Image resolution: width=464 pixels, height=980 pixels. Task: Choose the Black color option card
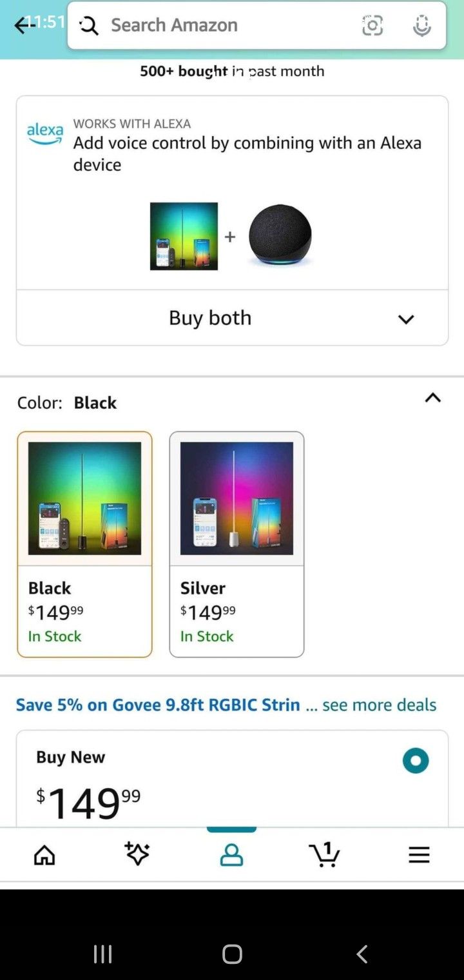85,544
